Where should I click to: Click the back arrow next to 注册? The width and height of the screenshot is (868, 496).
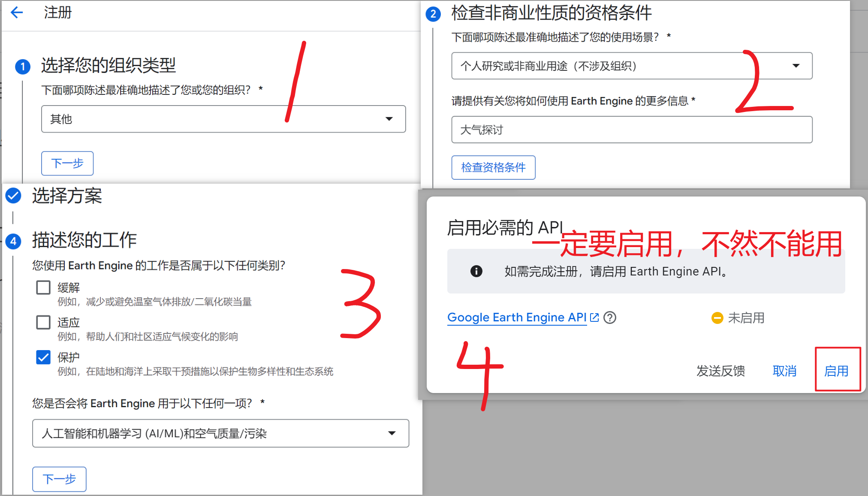pyautogui.click(x=17, y=12)
